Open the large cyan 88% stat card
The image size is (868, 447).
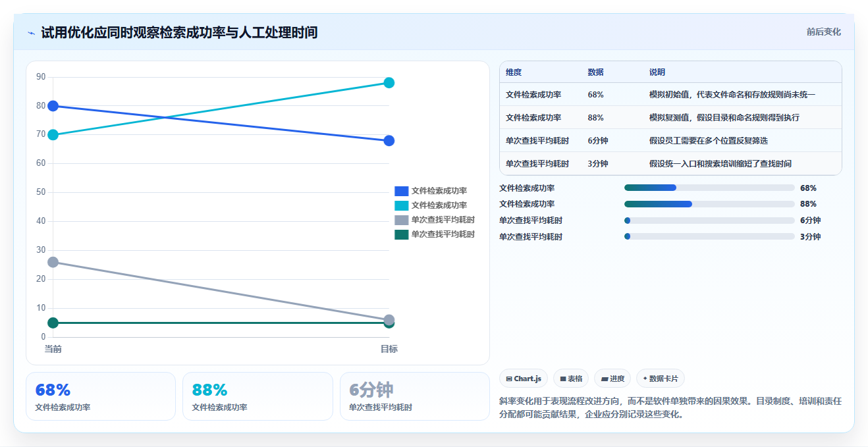tap(258, 396)
